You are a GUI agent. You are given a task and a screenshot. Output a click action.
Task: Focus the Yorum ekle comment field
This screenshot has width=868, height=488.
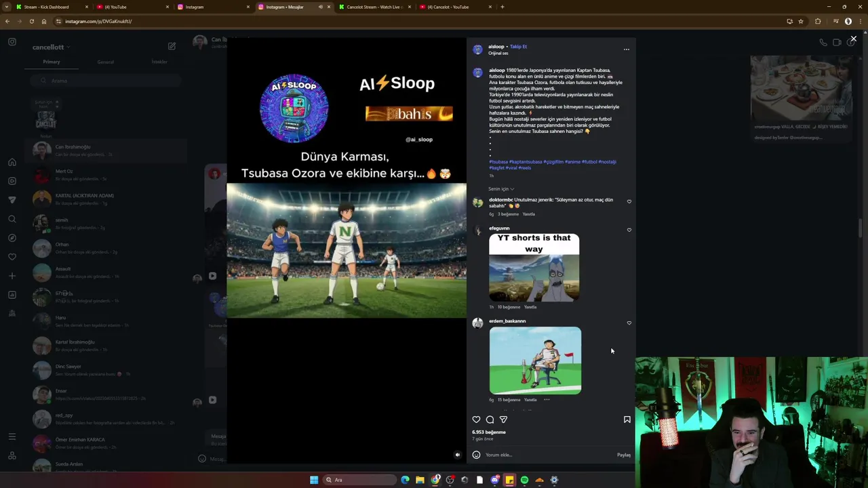[x=549, y=455]
